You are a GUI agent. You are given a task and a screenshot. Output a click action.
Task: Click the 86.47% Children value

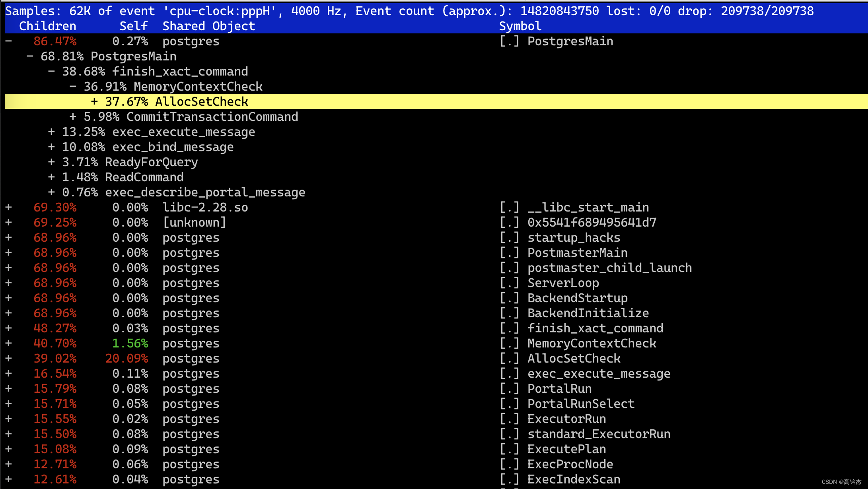55,41
